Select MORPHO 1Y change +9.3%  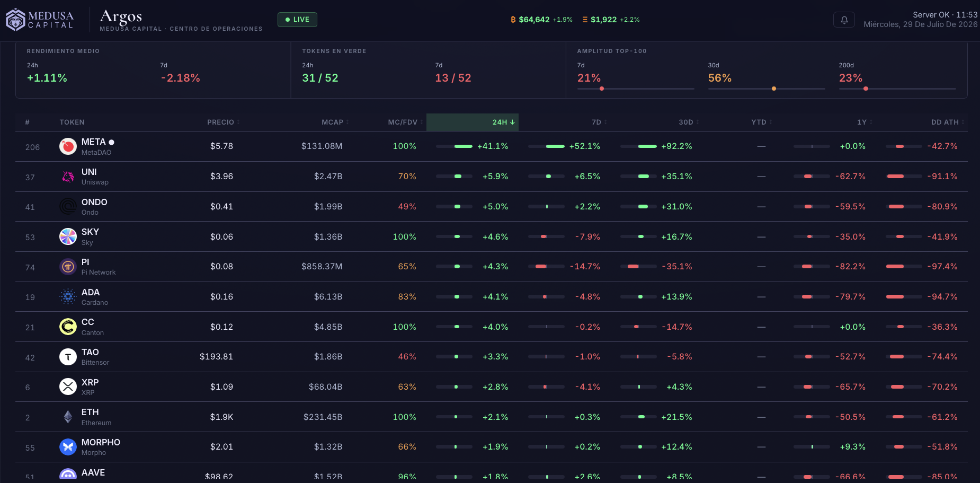[852, 447]
